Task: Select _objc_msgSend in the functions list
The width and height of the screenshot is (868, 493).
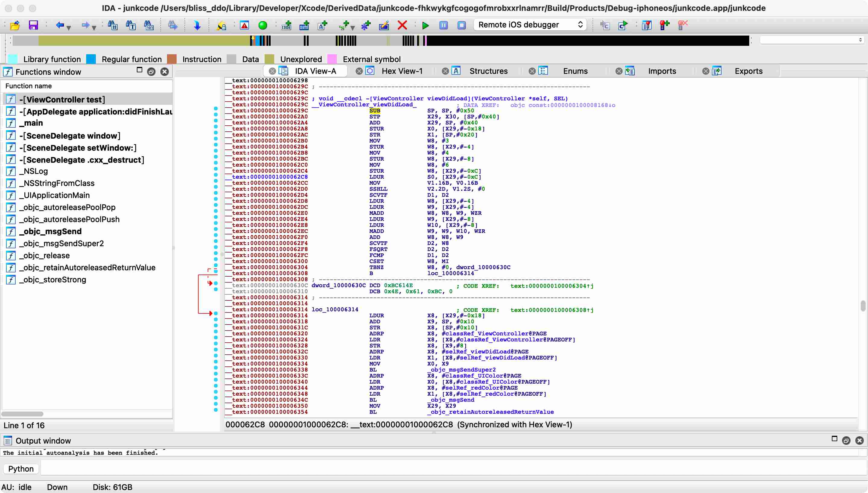Action: (x=50, y=231)
